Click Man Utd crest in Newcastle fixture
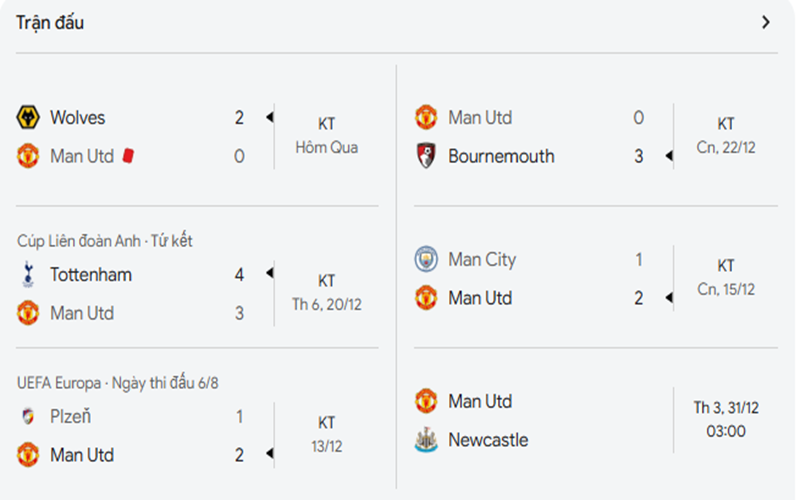 pos(427,402)
